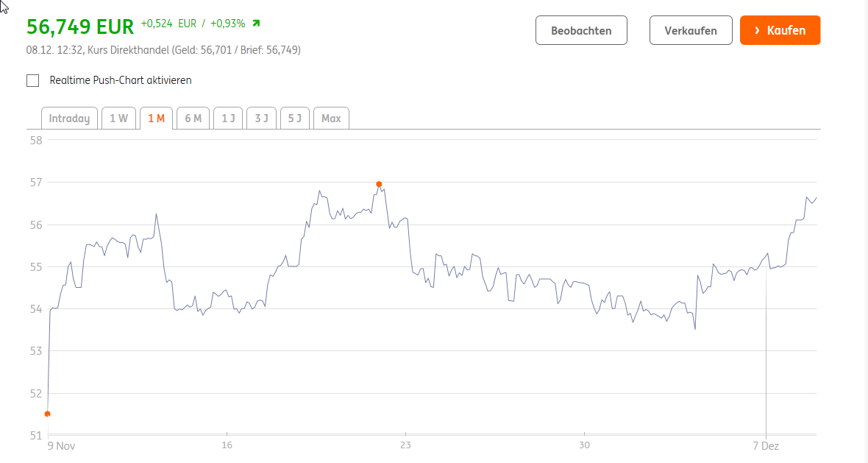
Task: Click the vertical line marker near 7 Dez
Action: tap(766, 353)
